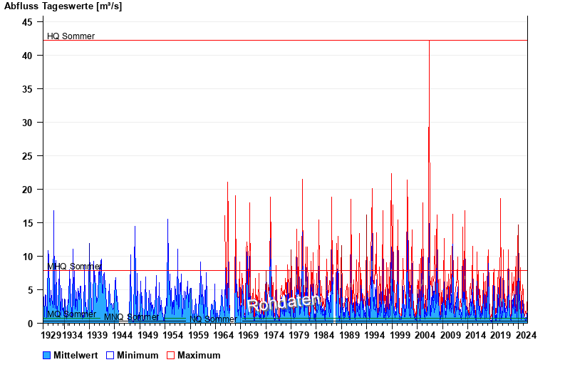Select year 2024 on the time axis

point(526,334)
